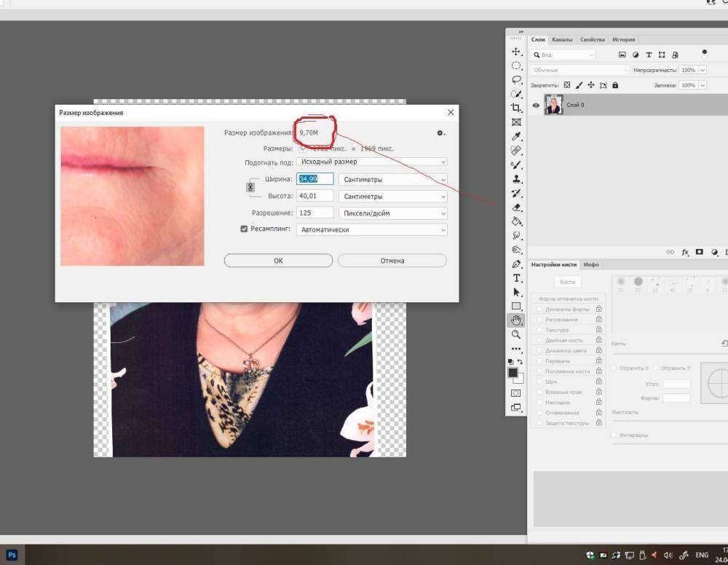Choose the Eraser tool
Image resolution: width=728 pixels, height=565 pixels.
[x=516, y=208]
